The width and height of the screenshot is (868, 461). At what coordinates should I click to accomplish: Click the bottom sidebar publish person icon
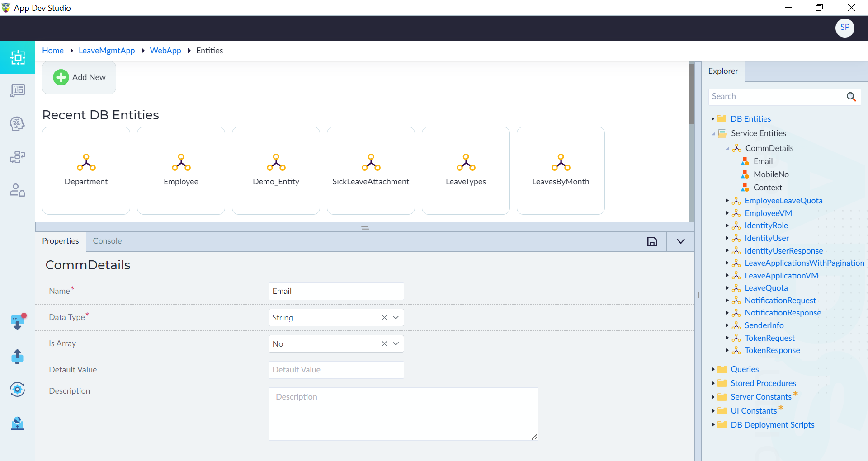17,423
